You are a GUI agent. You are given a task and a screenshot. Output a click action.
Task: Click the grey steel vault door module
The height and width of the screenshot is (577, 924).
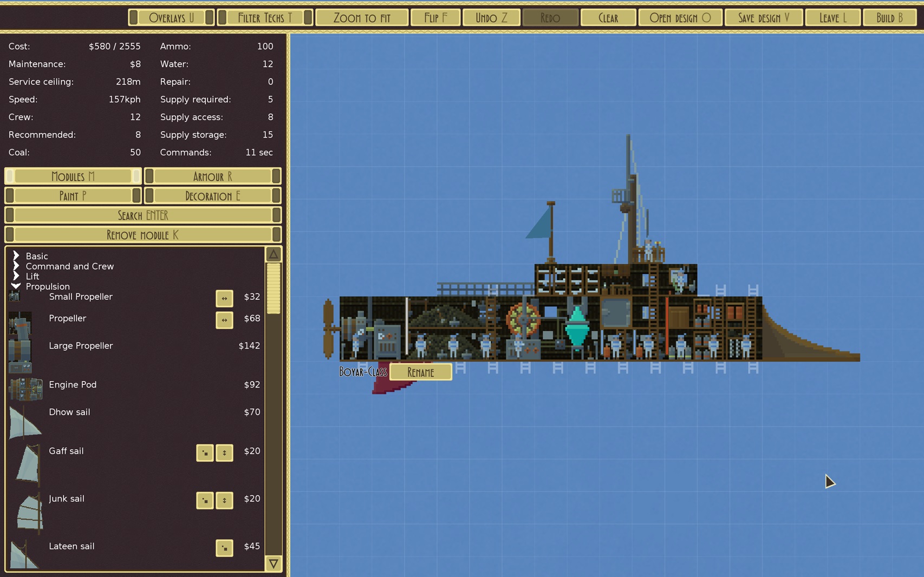tap(616, 313)
